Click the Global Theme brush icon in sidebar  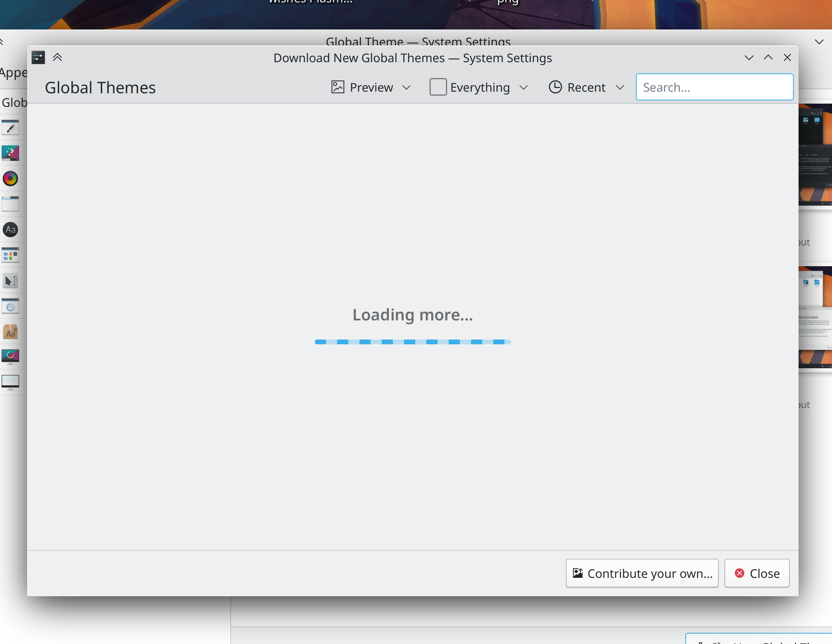10,128
